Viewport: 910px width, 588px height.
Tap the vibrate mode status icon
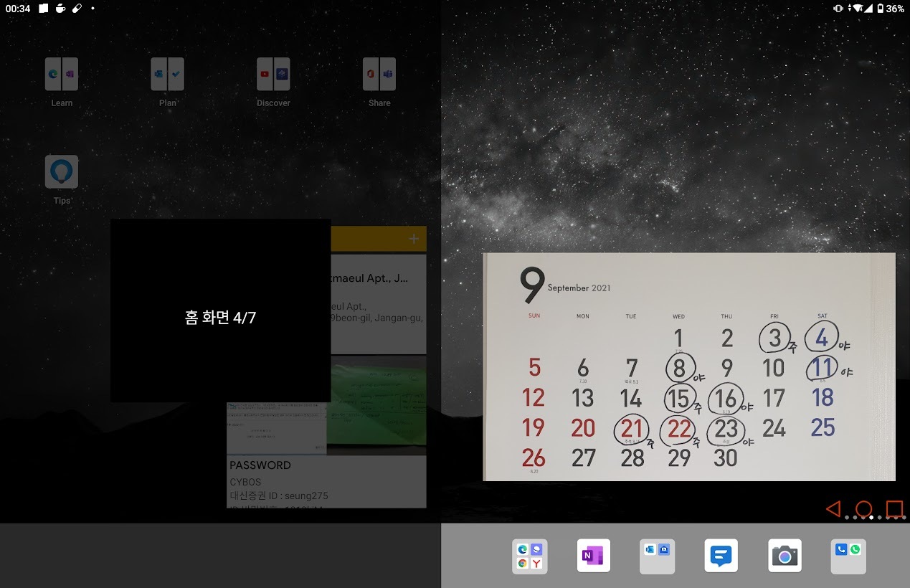pyautogui.click(x=838, y=9)
